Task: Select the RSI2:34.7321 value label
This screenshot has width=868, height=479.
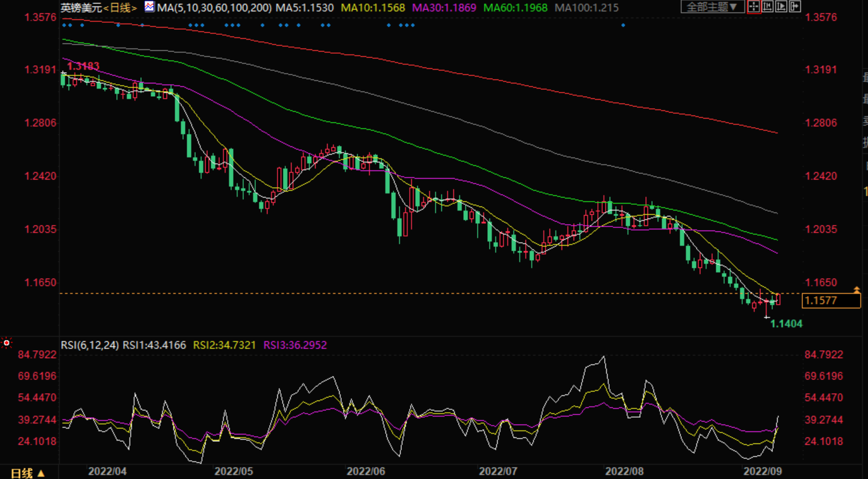Action: pyautogui.click(x=224, y=345)
